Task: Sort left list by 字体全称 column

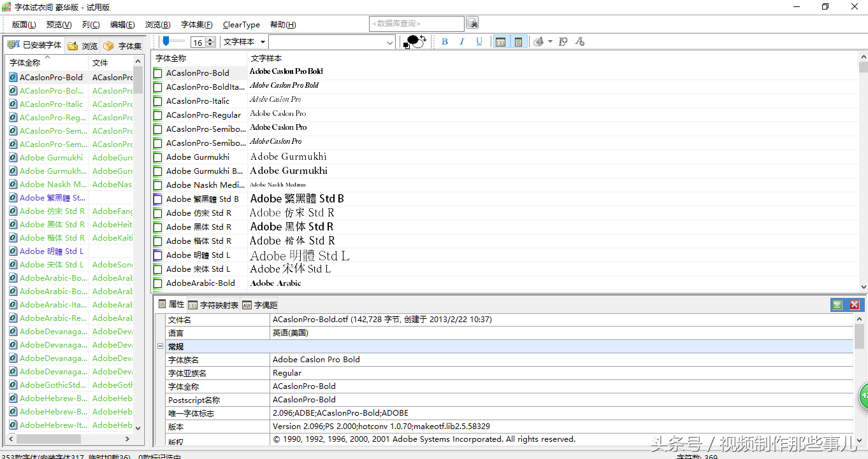Action: 47,62
